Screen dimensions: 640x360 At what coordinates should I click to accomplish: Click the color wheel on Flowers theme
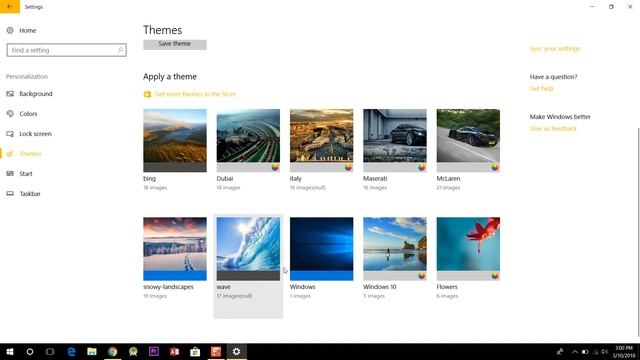pos(495,276)
